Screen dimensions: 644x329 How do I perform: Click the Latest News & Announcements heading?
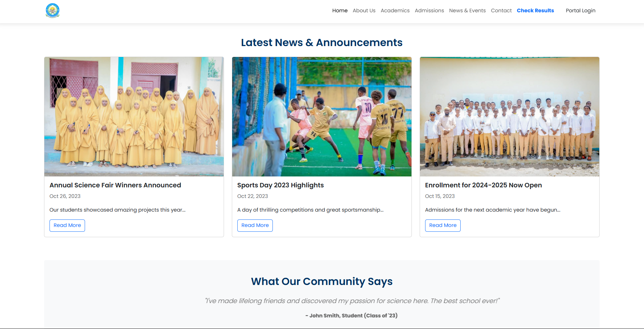pos(322,43)
